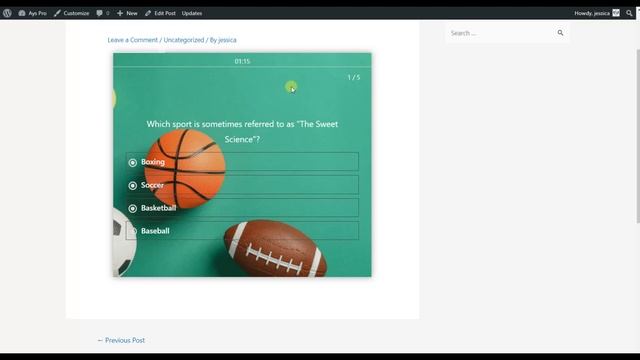
Task: Open the Customize option in admin bar
Action: point(71,13)
